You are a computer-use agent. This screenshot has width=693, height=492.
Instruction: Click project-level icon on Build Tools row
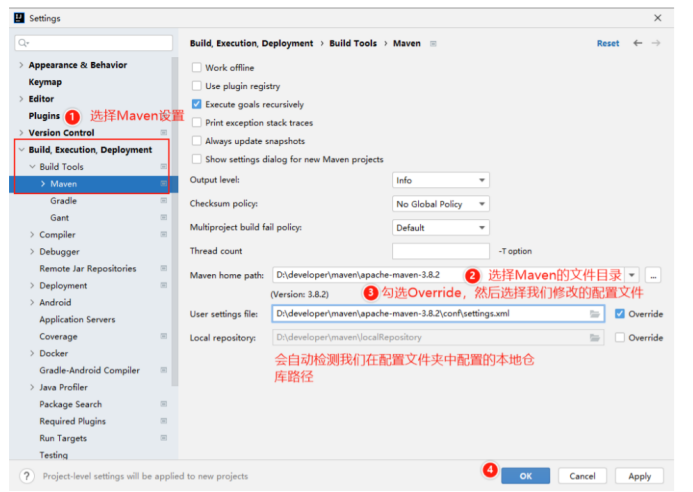tap(164, 167)
